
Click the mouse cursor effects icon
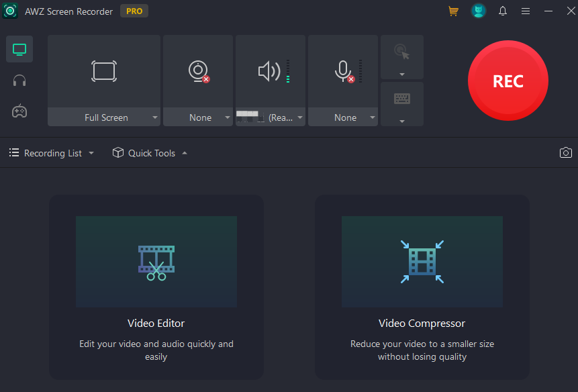pyautogui.click(x=402, y=52)
